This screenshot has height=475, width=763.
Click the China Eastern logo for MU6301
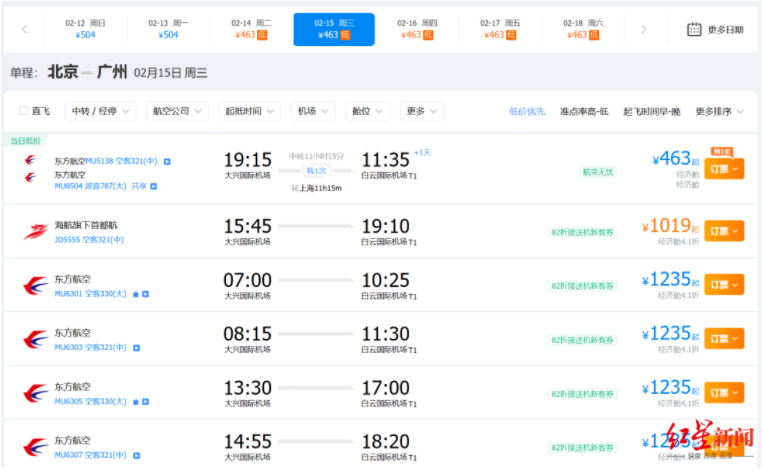tap(36, 286)
